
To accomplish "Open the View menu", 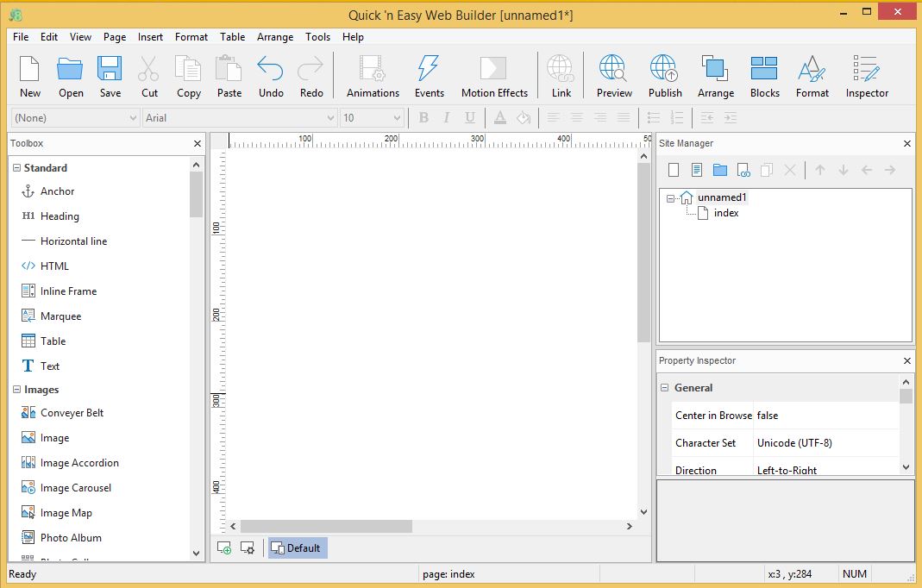I will coord(80,36).
